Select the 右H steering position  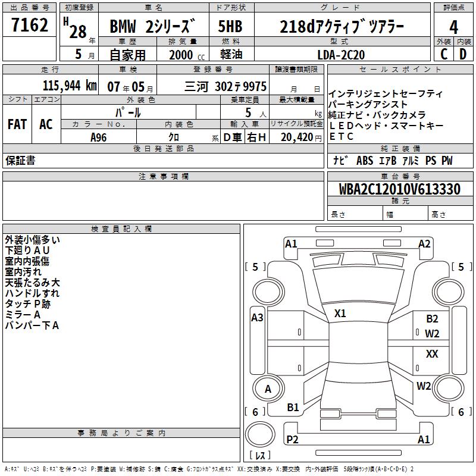(x=256, y=137)
